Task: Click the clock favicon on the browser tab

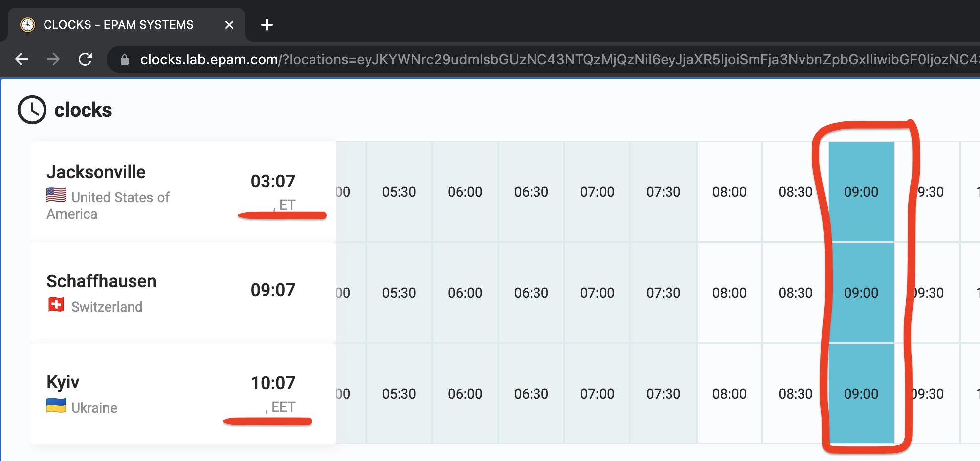Action: pos(28,24)
